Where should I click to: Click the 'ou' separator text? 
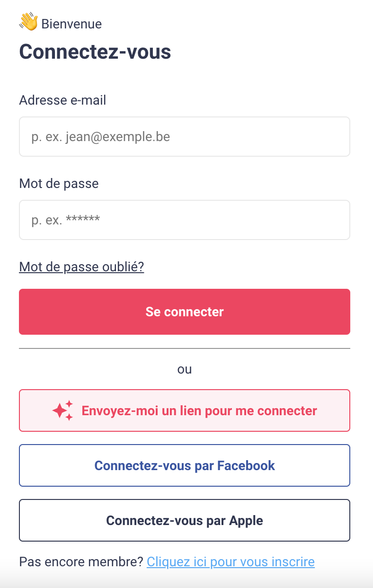(x=185, y=369)
